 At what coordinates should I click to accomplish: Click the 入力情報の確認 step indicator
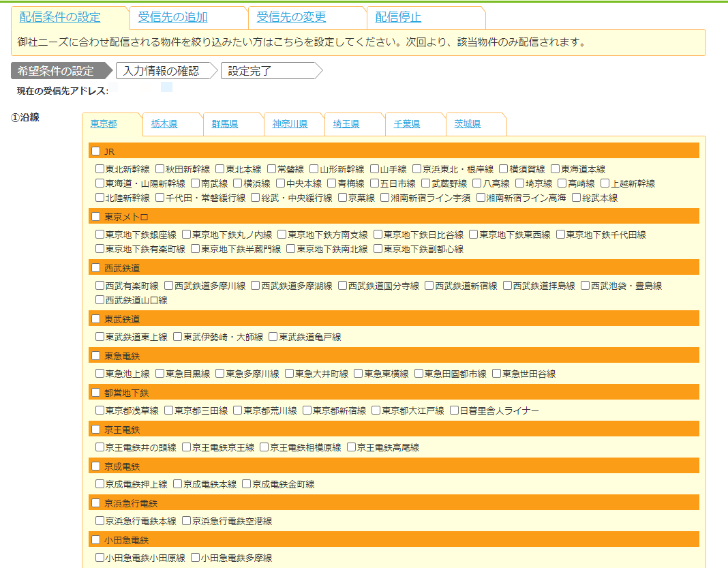tap(166, 71)
